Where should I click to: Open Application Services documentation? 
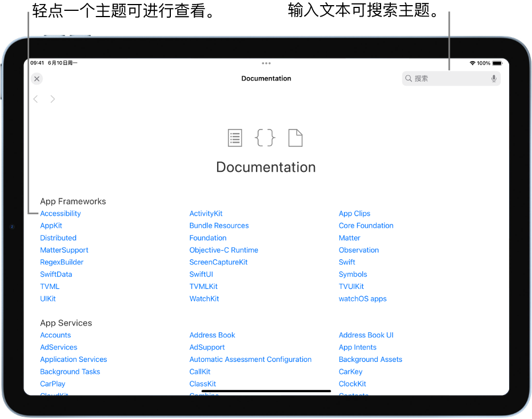pos(74,360)
